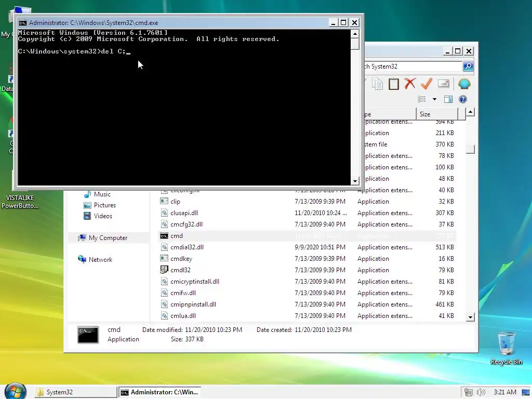Click the 3:21 AM clock

[505, 392]
